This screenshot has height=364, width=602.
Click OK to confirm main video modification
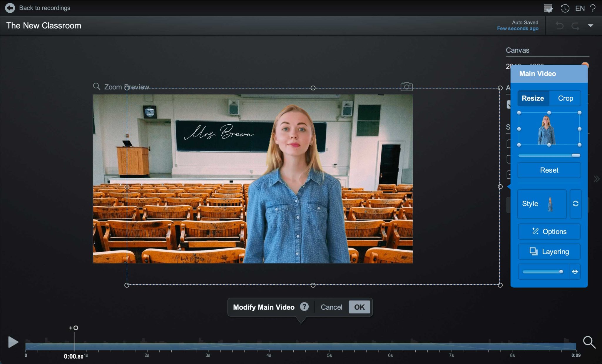click(x=359, y=307)
